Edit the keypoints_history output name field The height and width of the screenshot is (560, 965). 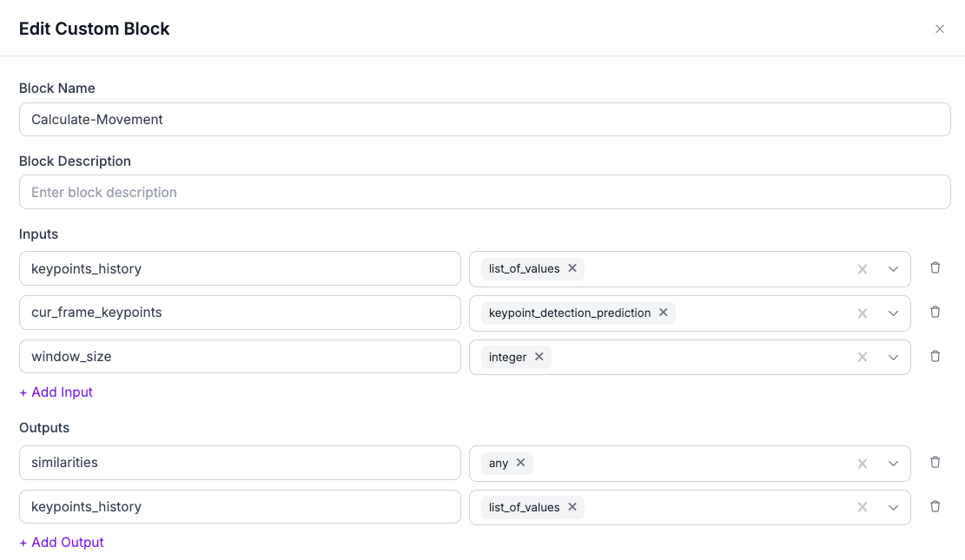(x=240, y=507)
